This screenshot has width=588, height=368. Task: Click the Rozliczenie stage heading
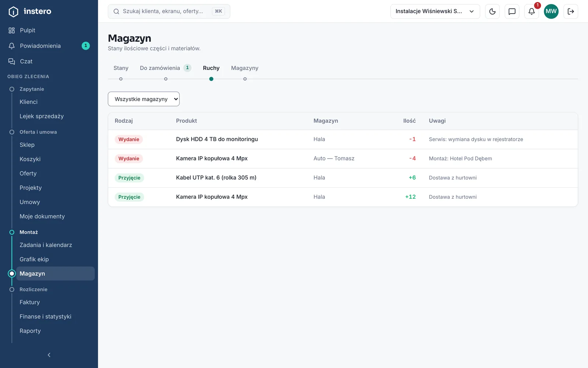(33, 290)
